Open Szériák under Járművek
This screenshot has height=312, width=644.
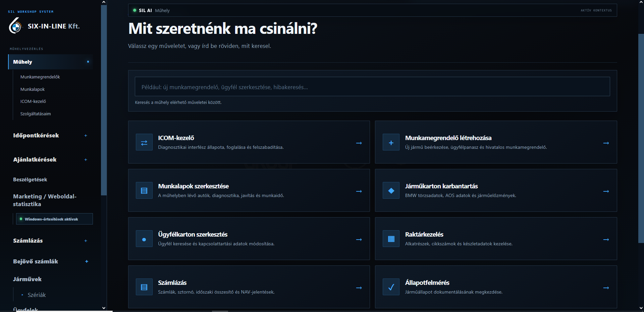tap(37, 295)
